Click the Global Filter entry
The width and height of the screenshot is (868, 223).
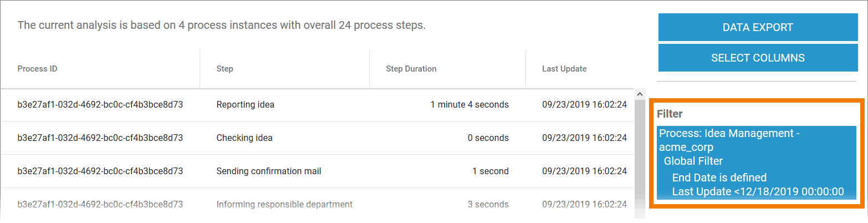coord(693,161)
